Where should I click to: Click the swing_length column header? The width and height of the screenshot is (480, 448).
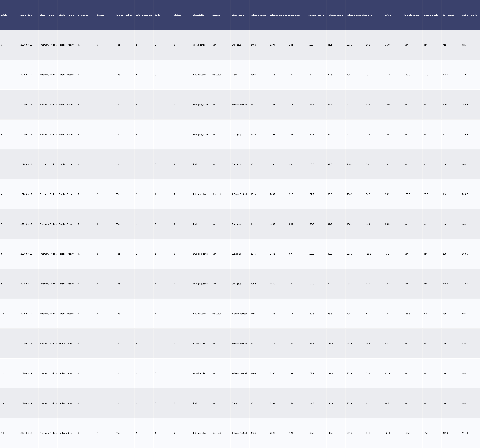tap(469, 15)
